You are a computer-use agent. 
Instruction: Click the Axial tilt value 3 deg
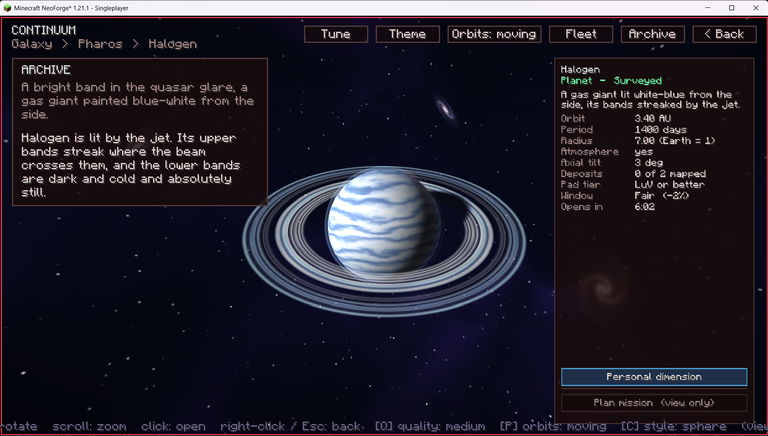tap(648, 163)
